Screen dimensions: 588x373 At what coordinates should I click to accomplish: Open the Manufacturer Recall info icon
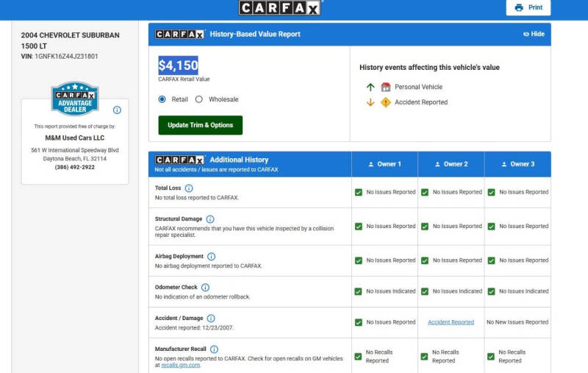214,349
